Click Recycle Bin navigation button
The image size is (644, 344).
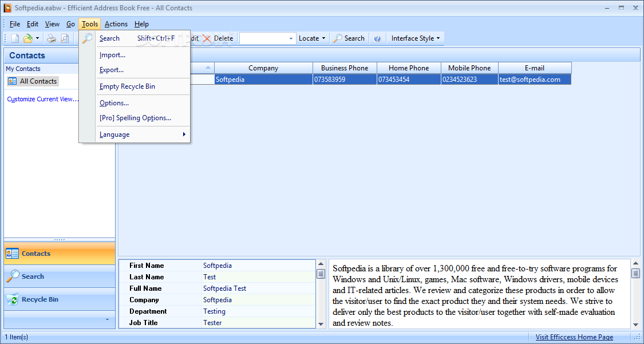click(60, 299)
